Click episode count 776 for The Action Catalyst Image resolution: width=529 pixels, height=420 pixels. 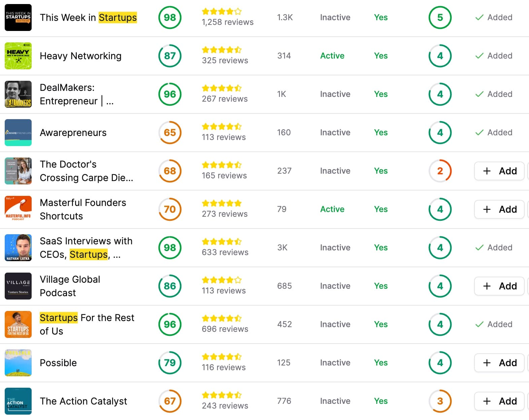click(284, 401)
